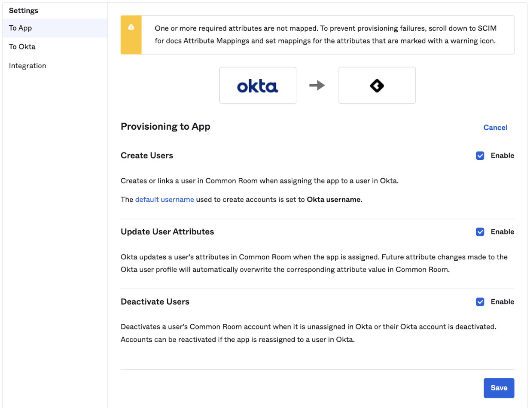Click the Create Users description sentence
Screen dimensions: 530x420
[259, 181]
